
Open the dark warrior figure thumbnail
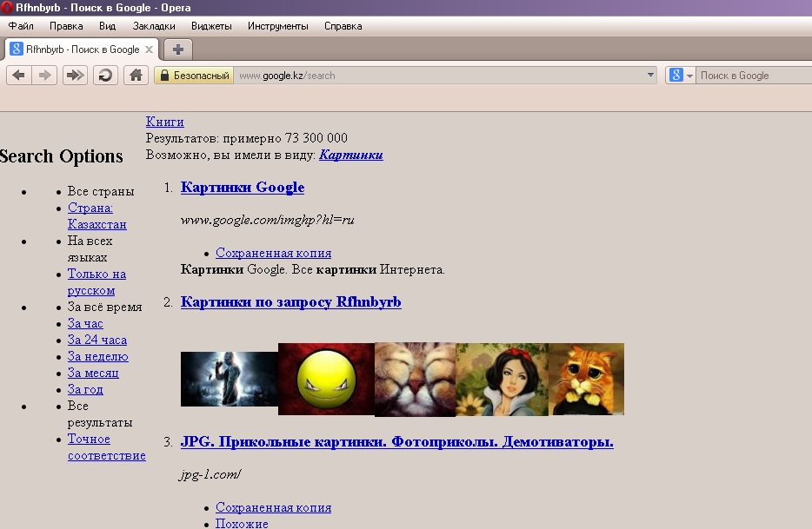click(x=230, y=379)
